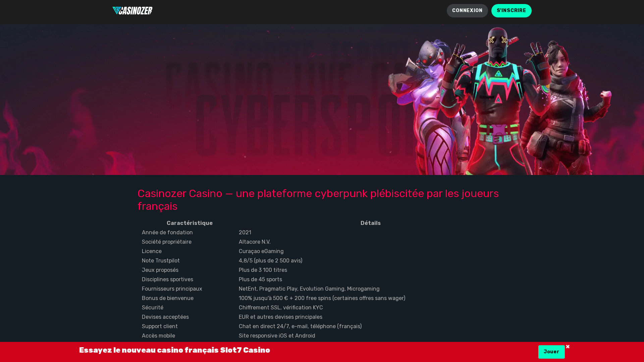Select the 'Société propriétaire' label

coord(167,242)
